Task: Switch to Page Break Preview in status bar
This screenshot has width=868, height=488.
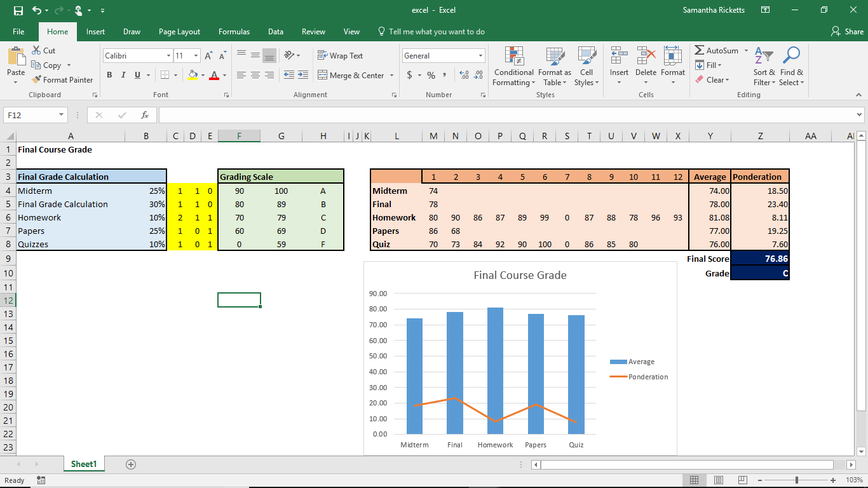Action: tap(742, 480)
